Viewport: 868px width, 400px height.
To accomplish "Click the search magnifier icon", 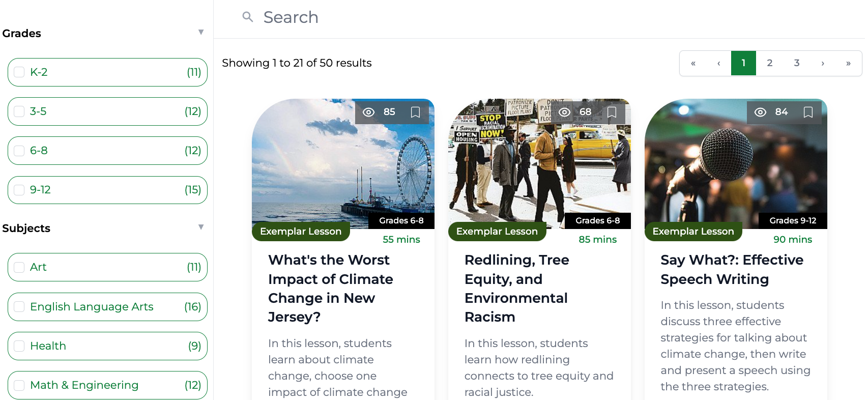I will point(248,17).
